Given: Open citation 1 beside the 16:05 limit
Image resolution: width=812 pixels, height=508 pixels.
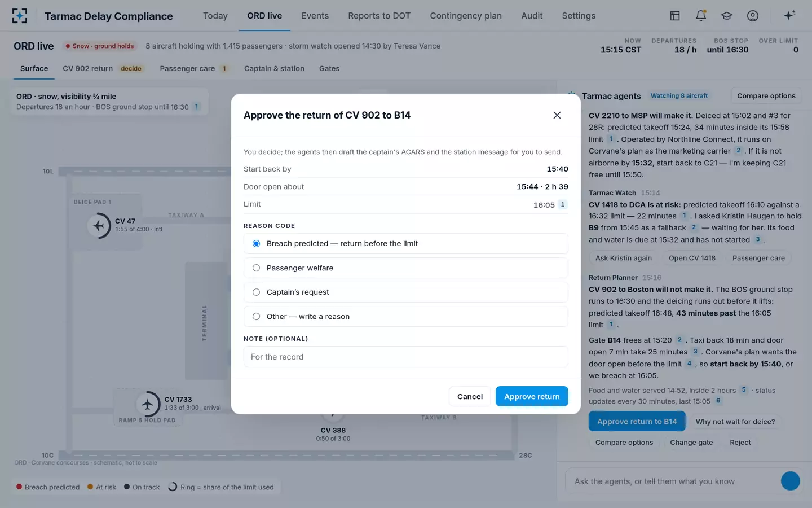Looking at the screenshot, I should (x=563, y=205).
